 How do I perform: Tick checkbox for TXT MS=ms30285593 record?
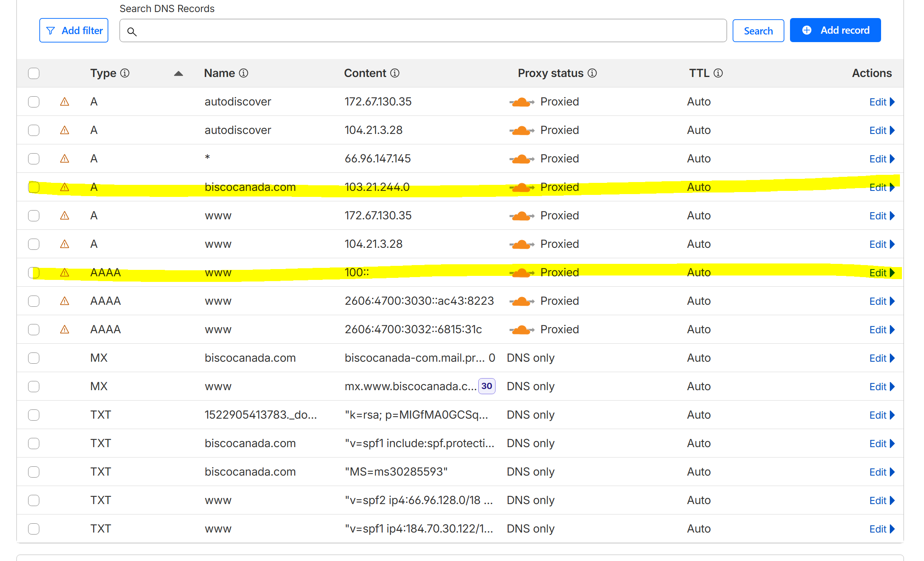coord(34,472)
